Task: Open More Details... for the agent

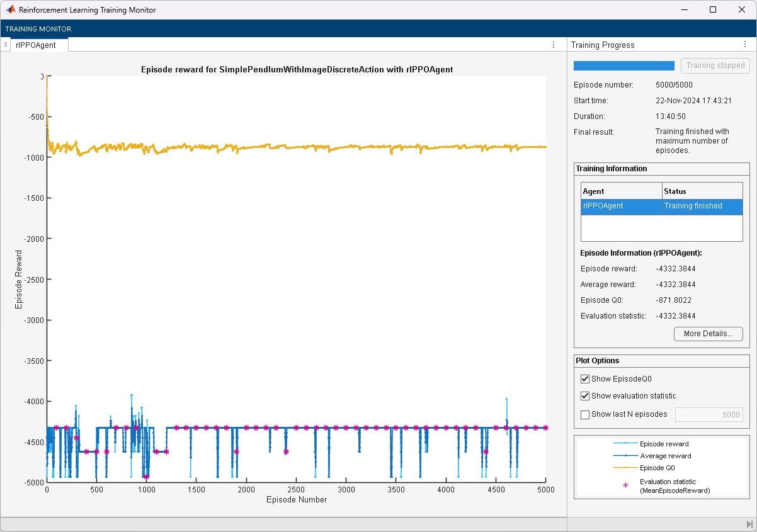Action: (708, 334)
